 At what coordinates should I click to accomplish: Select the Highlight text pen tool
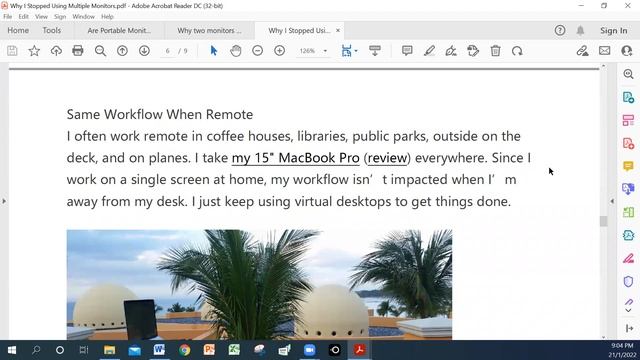point(429,51)
